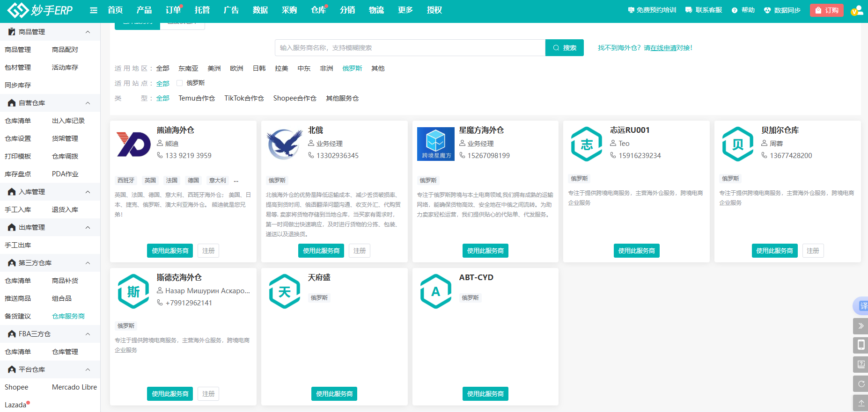Open the 在线申请 link
The height and width of the screenshot is (412, 868).
(x=663, y=48)
